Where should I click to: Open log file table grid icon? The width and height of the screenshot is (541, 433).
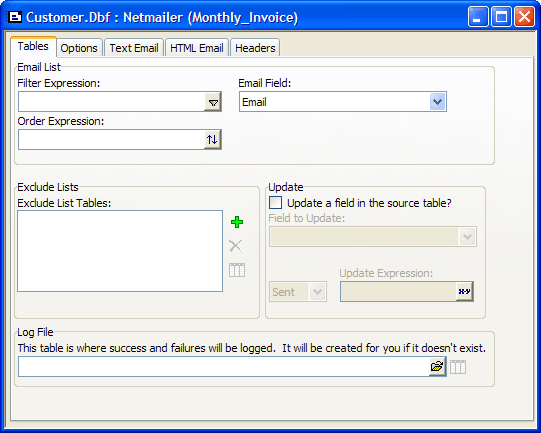pyautogui.click(x=458, y=367)
